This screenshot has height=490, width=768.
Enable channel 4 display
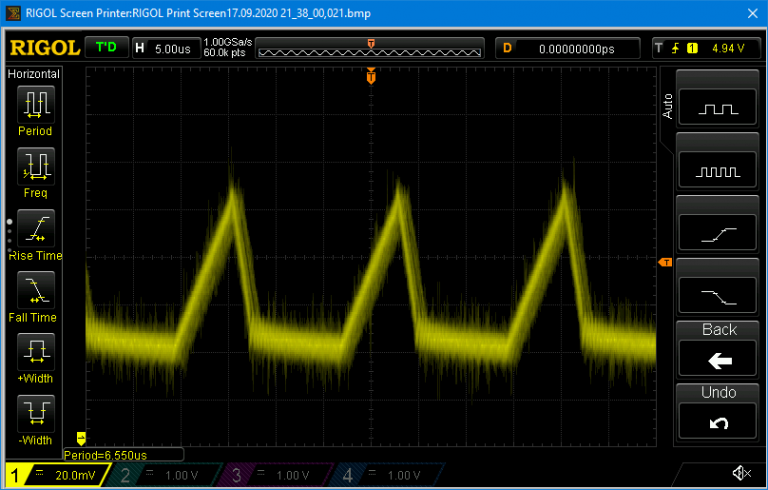(387, 475)
